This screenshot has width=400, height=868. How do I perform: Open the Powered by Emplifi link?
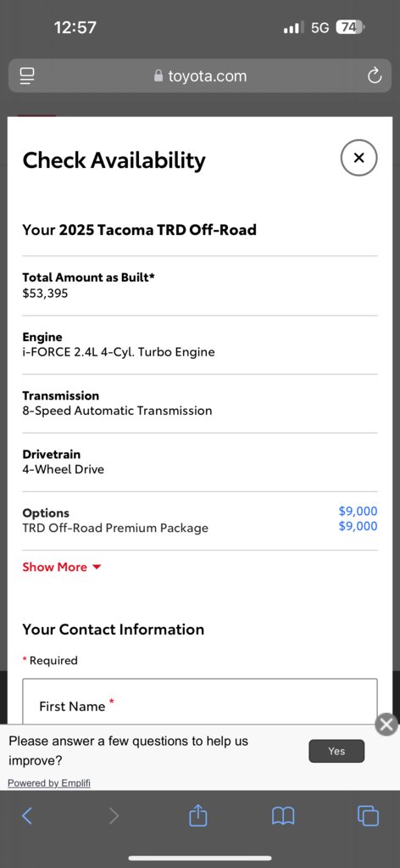(x=48, y=783)
